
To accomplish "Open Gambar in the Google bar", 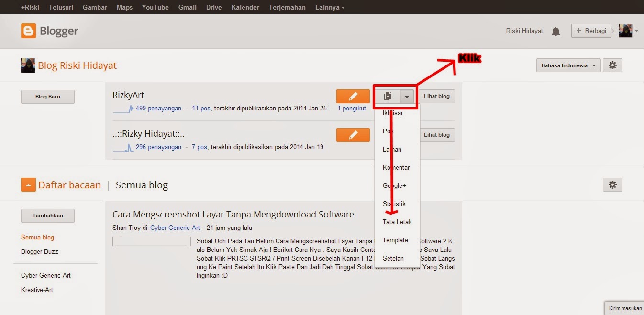I will [95, 7].
